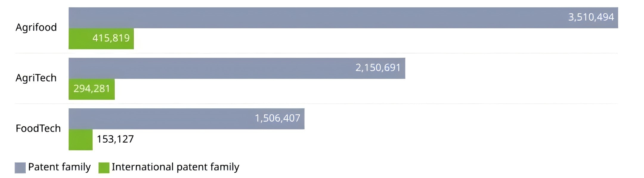Click the 1,506,407 value label

tap(277, 118)
